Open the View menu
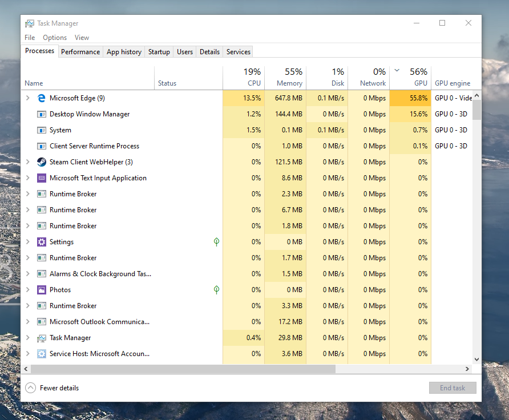Viewport: 509px width, 420px height. [82, 38]
